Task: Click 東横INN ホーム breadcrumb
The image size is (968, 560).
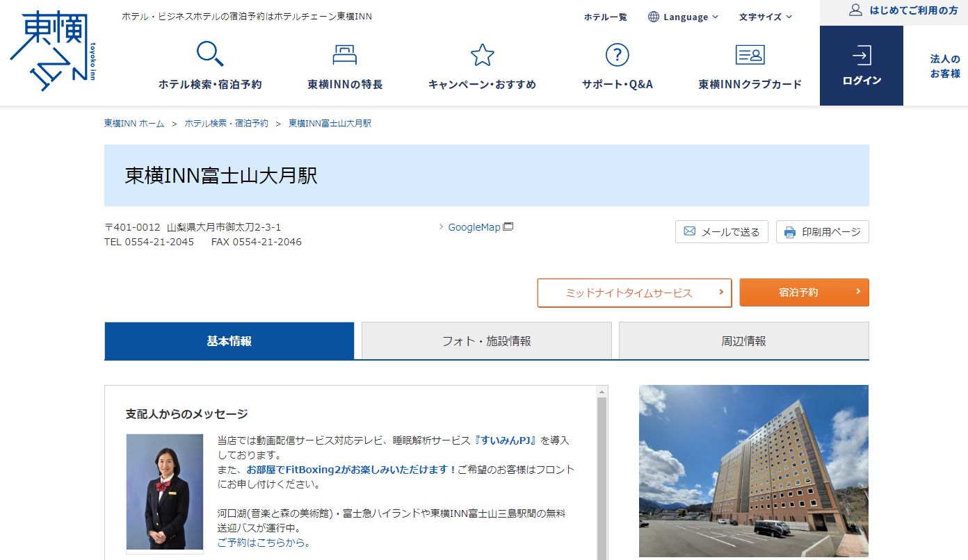Action: coord(134,123)
